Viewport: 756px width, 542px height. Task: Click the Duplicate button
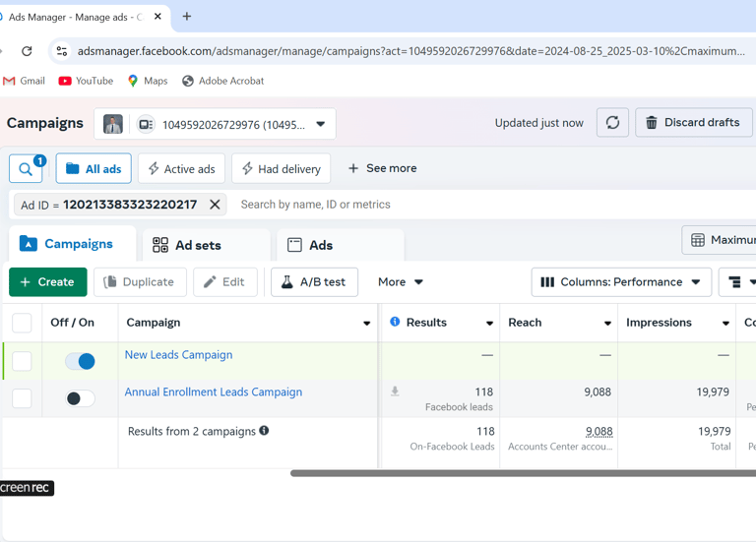[x=140, y=282]
